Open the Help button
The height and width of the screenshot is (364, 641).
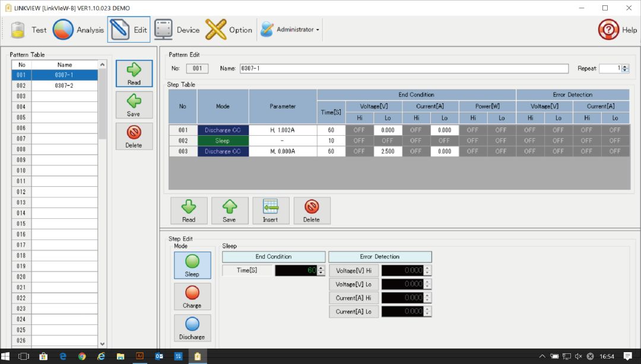click(x=617, y=30)
